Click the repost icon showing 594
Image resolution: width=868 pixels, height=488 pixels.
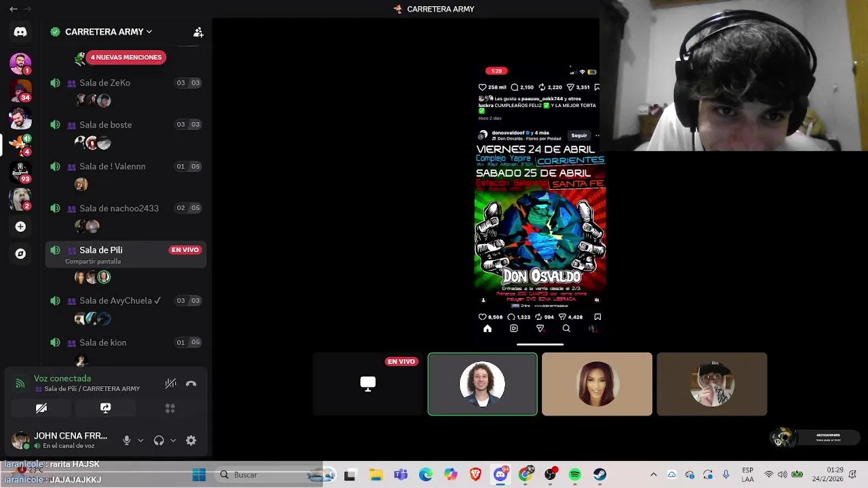pyautogui.click(x=538, y=317)
